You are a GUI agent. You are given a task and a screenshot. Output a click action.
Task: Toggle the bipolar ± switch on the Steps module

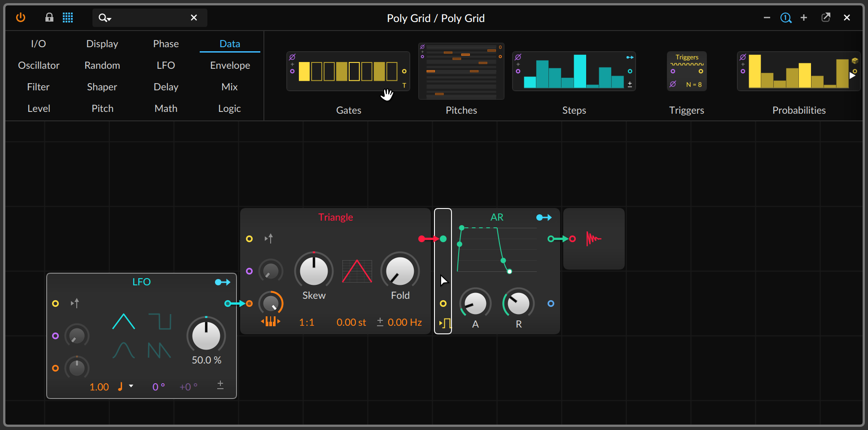pyautogui.click(x=630, y=84)
